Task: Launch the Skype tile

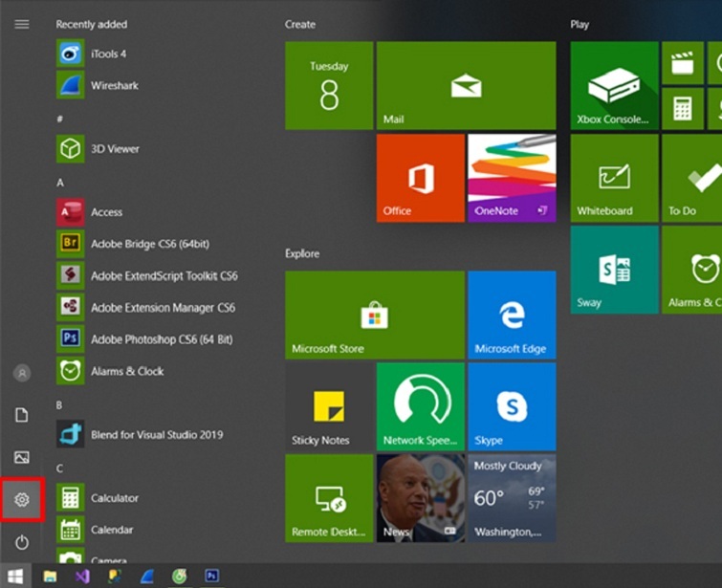Action: click(512, 406)
